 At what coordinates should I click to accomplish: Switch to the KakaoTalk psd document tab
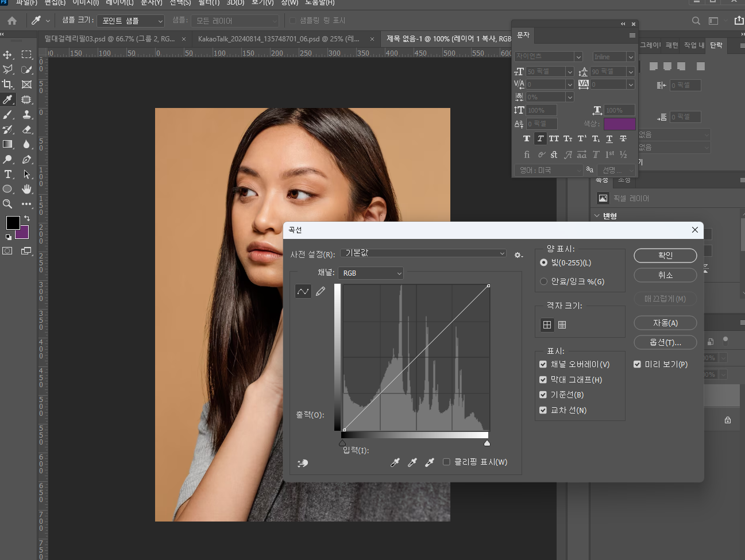click(279, 39)
